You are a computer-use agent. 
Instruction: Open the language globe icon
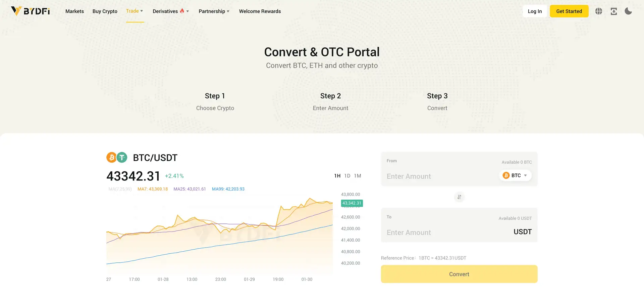[x=598, y=11]
